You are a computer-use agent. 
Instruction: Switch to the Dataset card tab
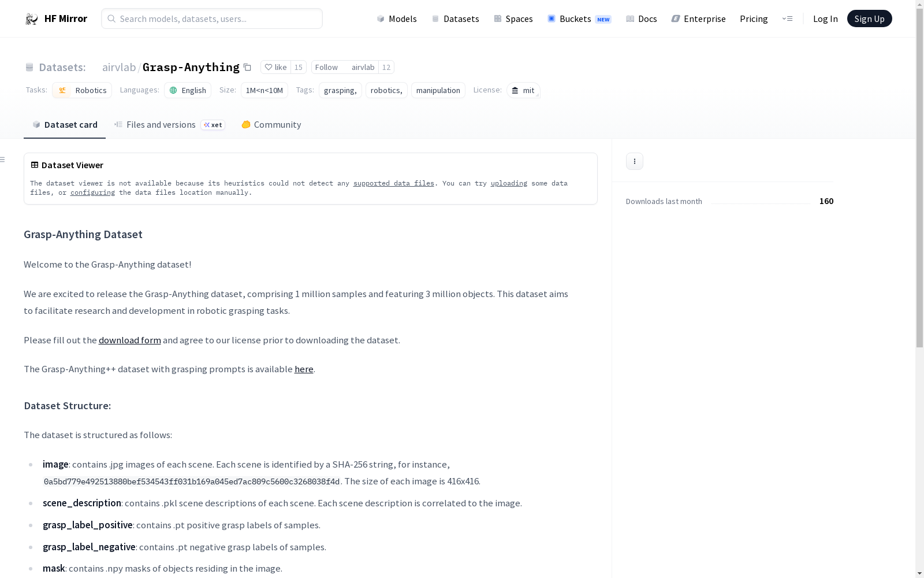click(65, 124)
